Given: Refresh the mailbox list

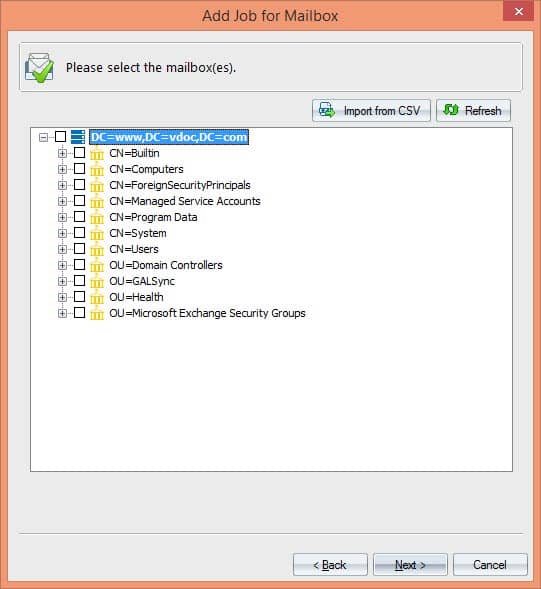Looking at the screenshot, I should click(x=473, y=110).
